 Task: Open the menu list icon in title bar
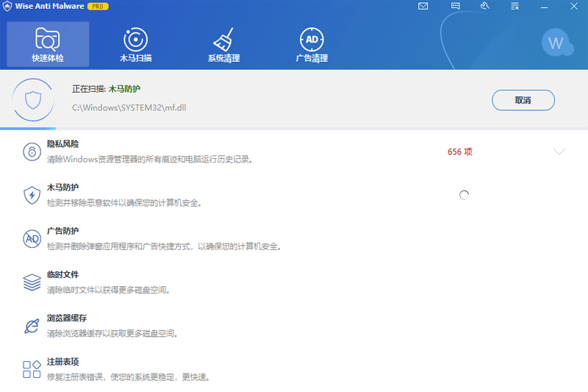[515, 6]
